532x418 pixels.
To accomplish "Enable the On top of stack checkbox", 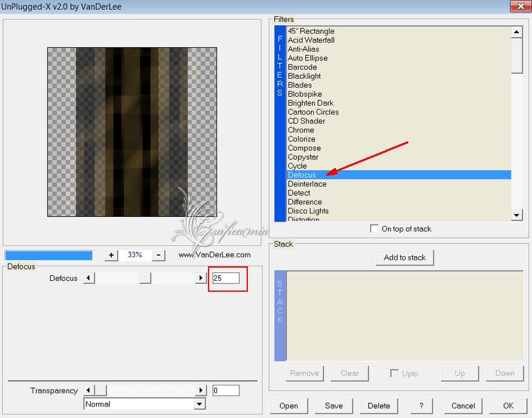I will tap(374, 228).
